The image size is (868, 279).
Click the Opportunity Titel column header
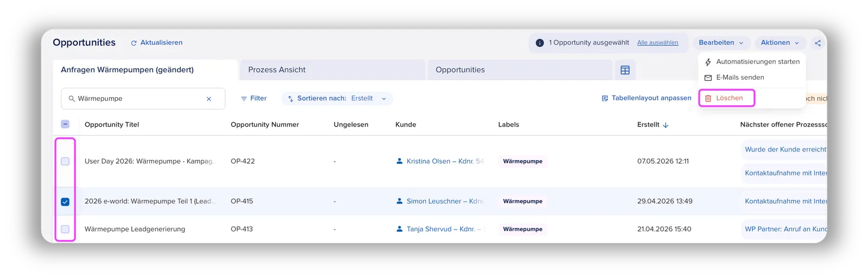tap(112, 125)
